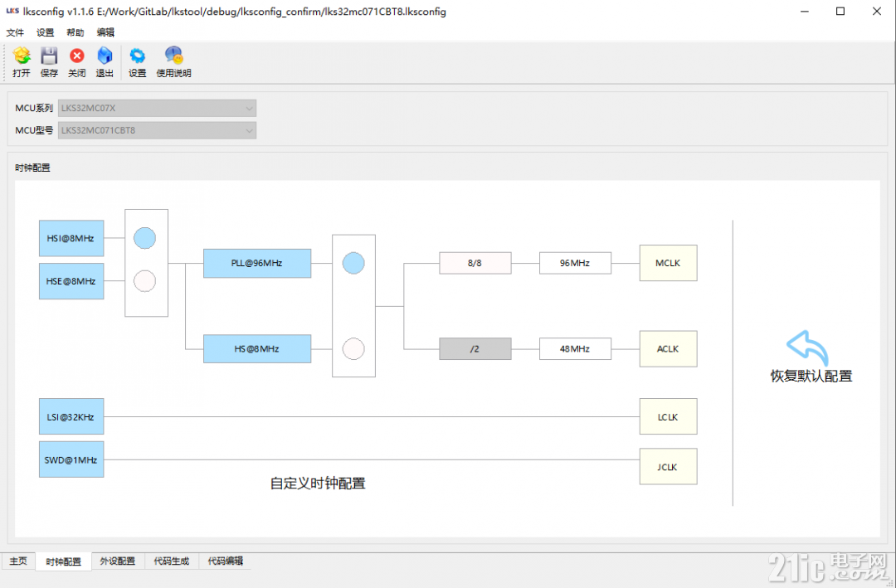Click the 打开 (Open) toolbar icon
This screenshot has width=896, height=588.
[21, 56]
